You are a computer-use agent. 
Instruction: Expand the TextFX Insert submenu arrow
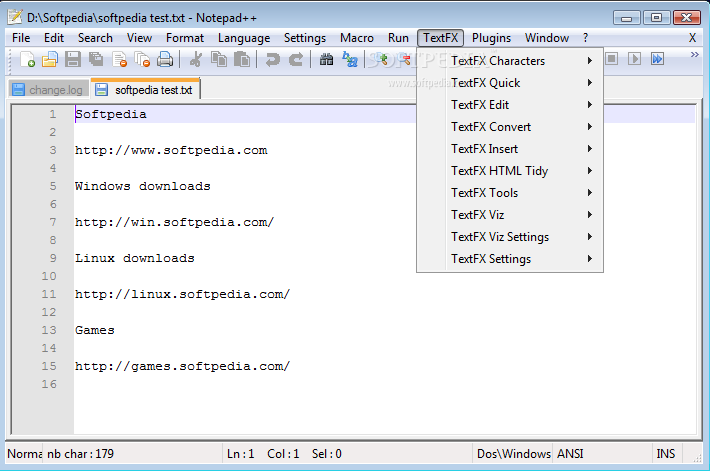pyautogui.click(x=590, y=149)
